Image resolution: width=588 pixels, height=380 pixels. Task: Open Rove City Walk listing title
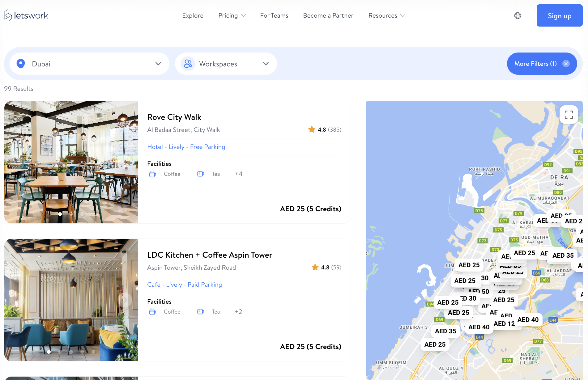click(x=174, y=117)
